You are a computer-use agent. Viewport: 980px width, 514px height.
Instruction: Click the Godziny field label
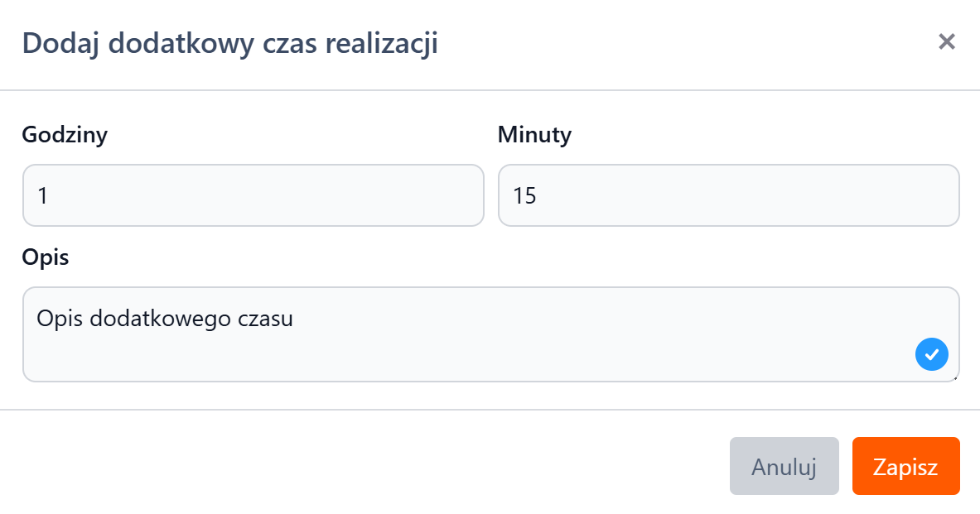64,135
